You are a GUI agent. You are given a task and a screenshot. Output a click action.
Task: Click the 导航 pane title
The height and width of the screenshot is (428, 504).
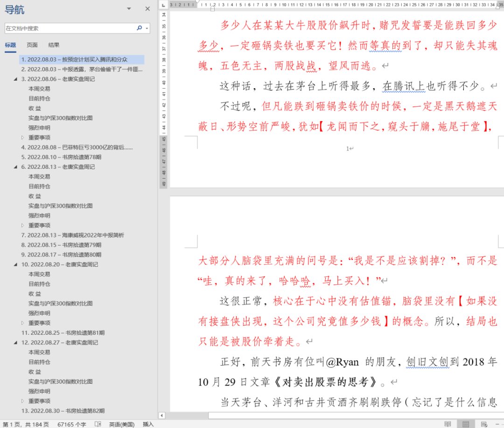(x=14, y=10)
